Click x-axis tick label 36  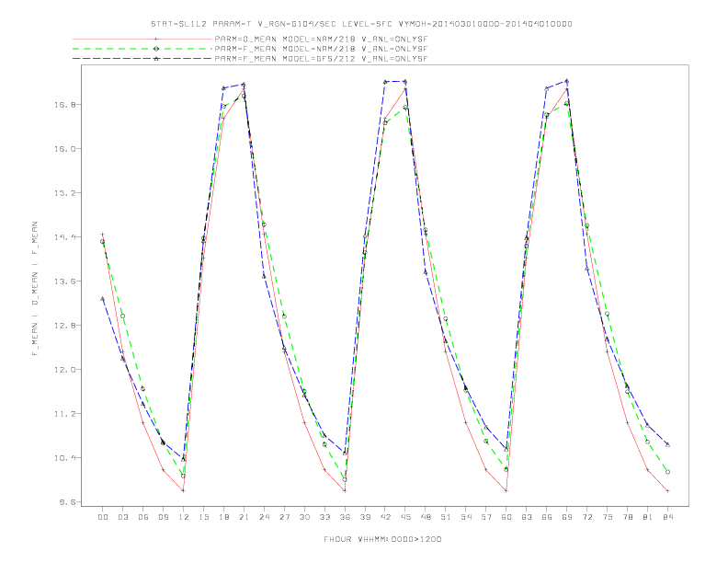coord(345,517)
